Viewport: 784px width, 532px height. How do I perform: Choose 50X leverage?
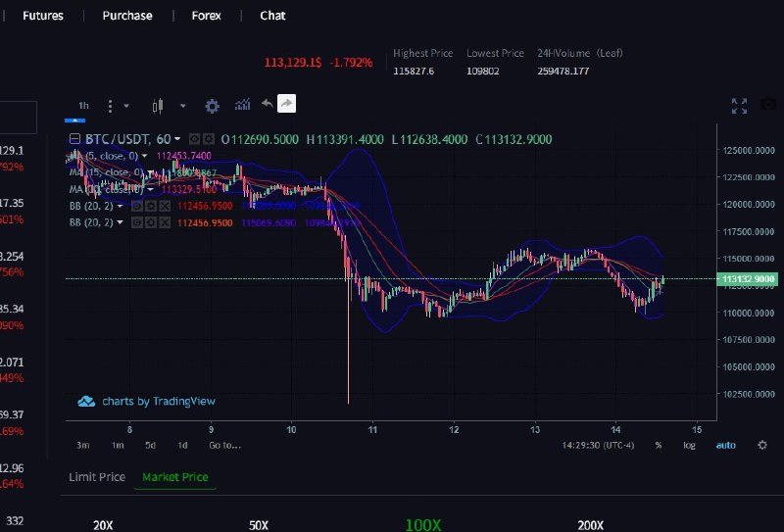[259, 525]
